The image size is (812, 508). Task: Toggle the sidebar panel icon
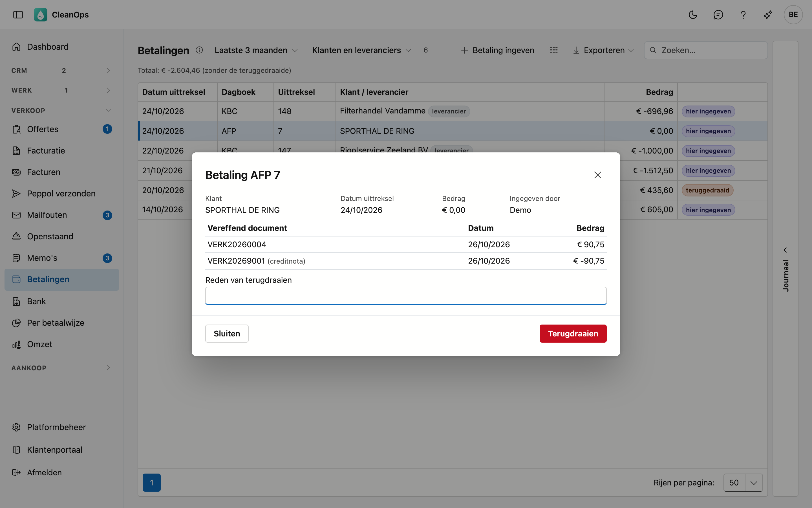click(18, 15)
